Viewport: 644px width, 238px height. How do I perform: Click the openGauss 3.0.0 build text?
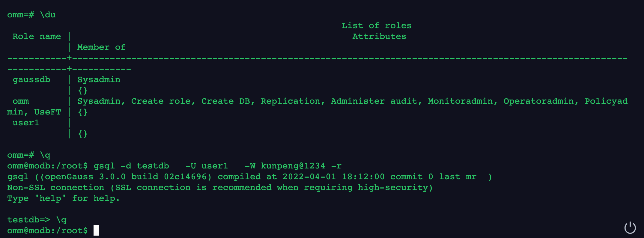[x=123, y=177]
